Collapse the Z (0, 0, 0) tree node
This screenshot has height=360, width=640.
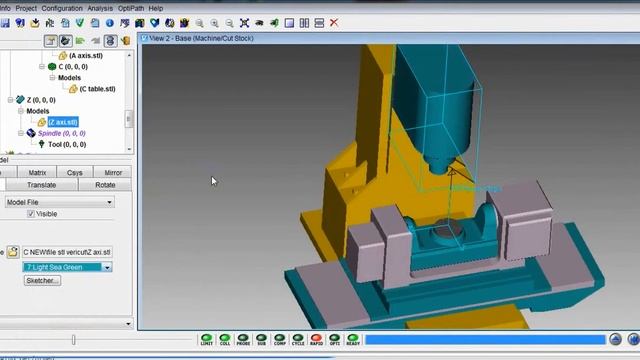point(10,100)
